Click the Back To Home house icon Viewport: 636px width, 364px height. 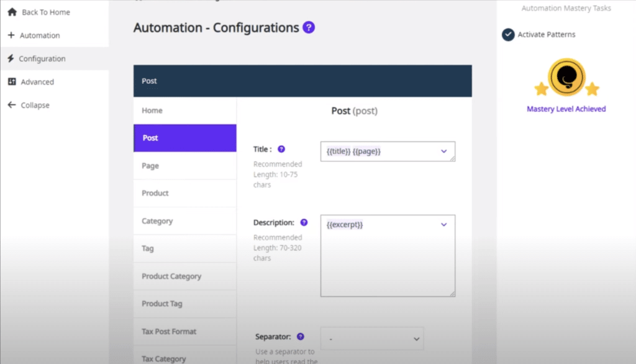coord(11,12)
